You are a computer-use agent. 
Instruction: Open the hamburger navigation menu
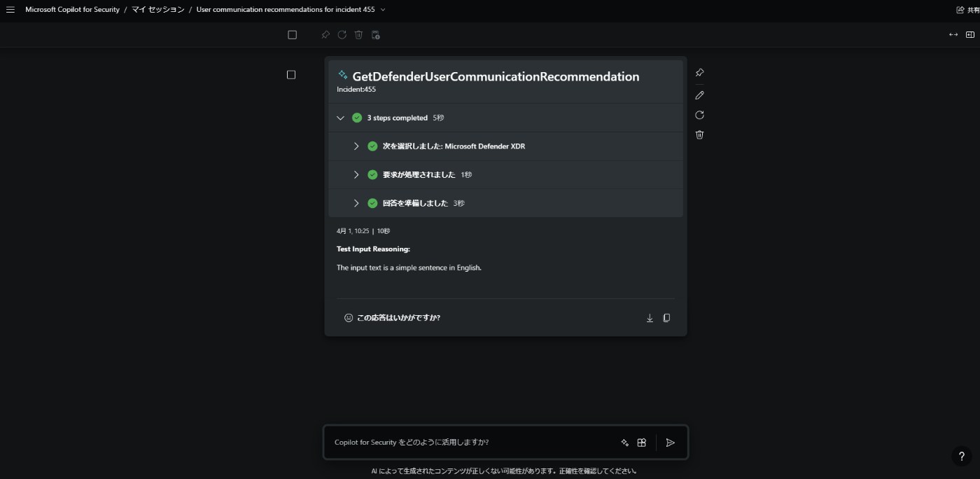(10, 10)
